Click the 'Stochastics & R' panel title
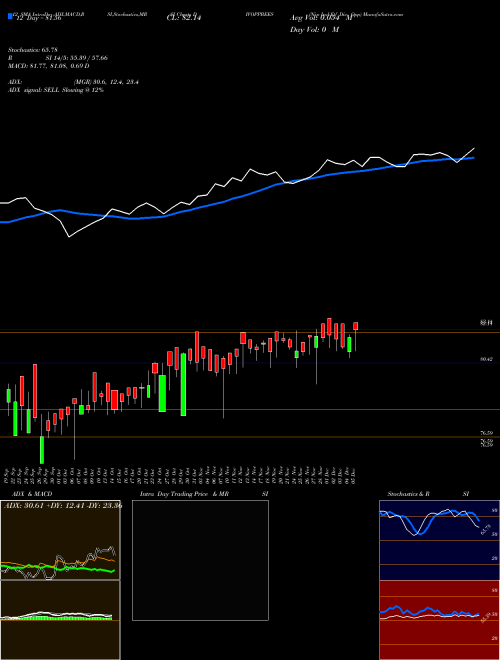 click(410, 494)
